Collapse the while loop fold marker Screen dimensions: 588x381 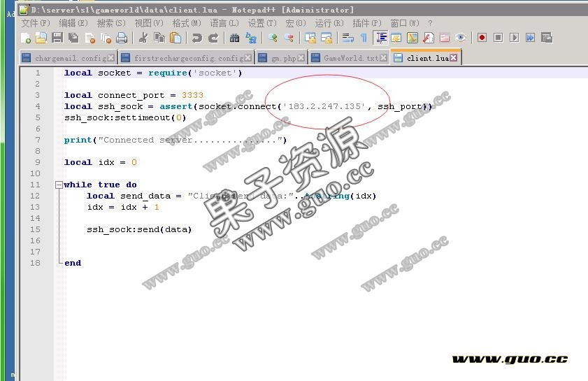pyautogui.click(x=59, y=185)
